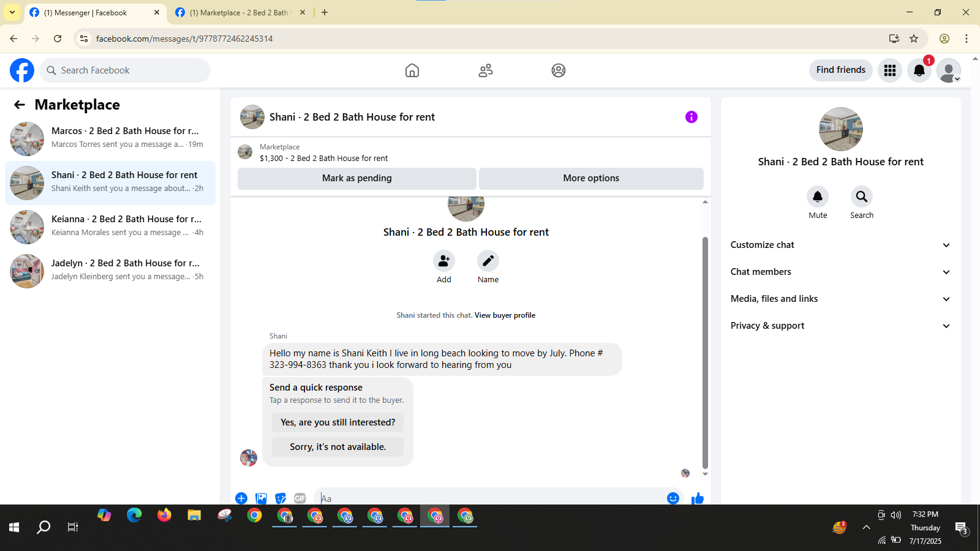Open the emoji picker in composer
This screenshot has height=551, width=980.
click(x=673, y=498)
